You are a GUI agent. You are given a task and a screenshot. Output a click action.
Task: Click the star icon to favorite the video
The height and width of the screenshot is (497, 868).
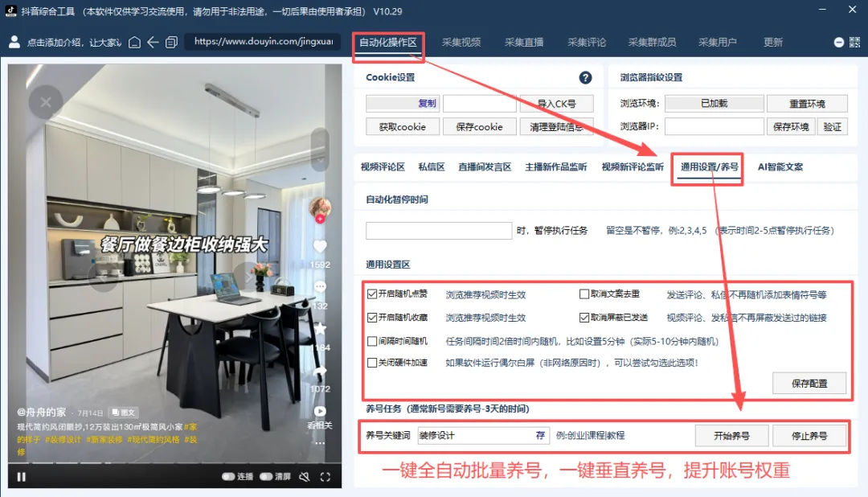click(x=320, y=329)
